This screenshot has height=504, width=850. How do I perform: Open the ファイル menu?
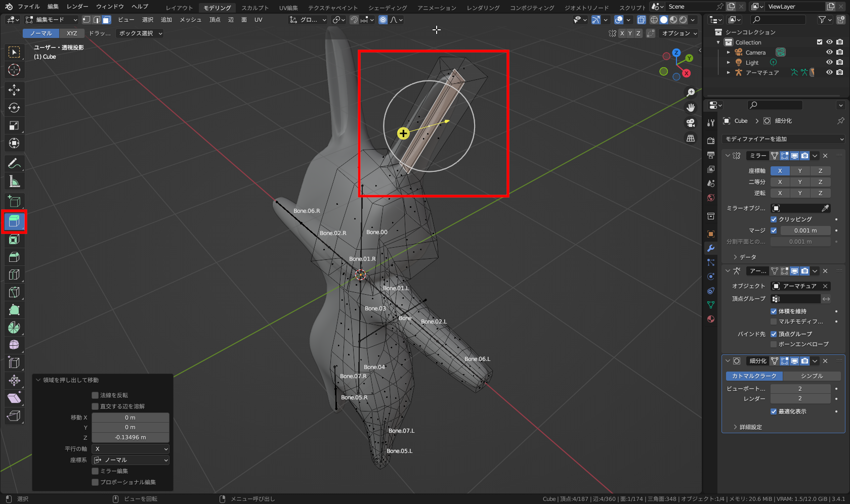point(29,7)
